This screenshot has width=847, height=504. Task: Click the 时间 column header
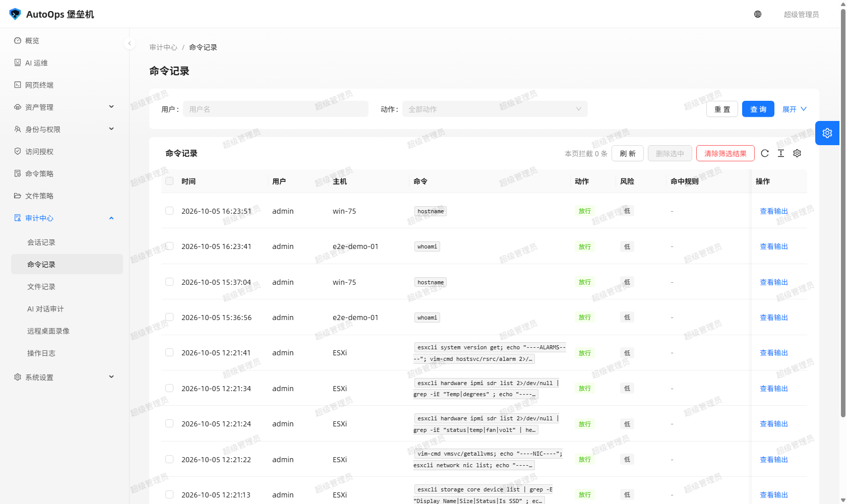point(189,181)
